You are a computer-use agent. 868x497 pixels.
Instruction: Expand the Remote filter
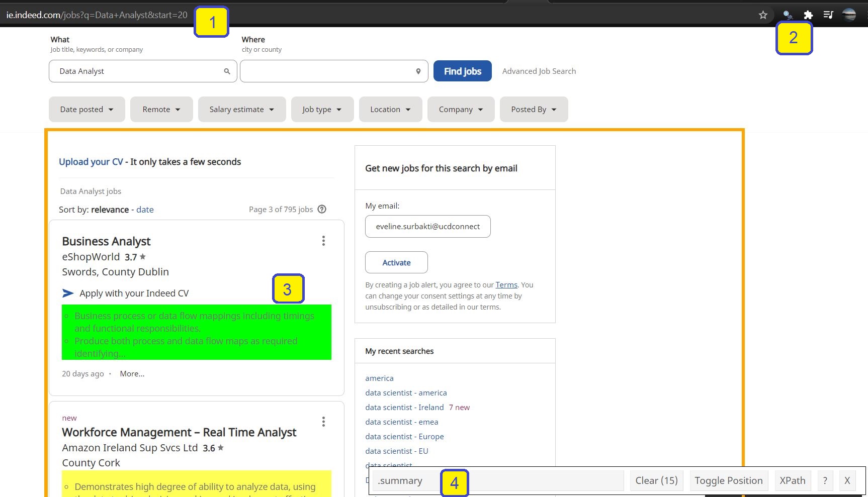[161, 109]
